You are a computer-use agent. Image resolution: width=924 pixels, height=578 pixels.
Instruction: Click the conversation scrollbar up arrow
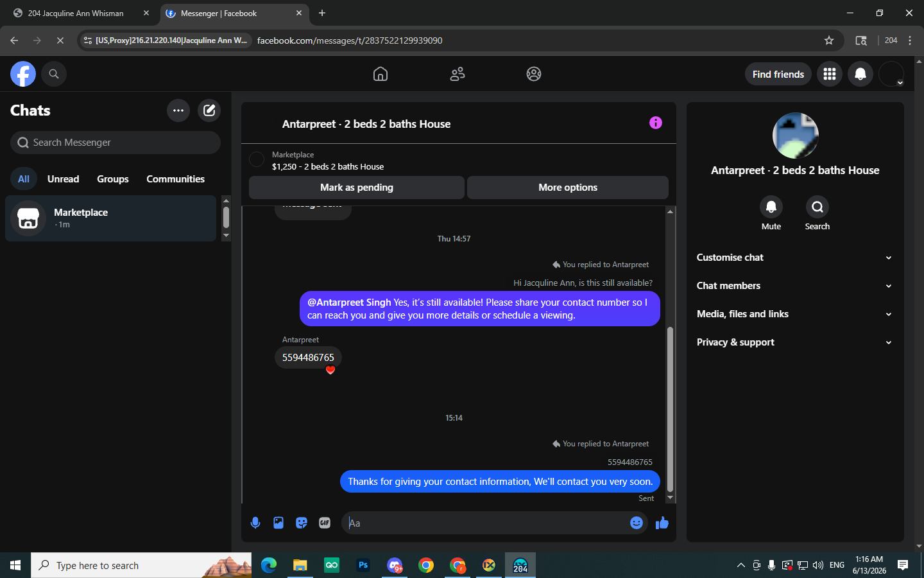pyautogui.click(x=671, y=211)
